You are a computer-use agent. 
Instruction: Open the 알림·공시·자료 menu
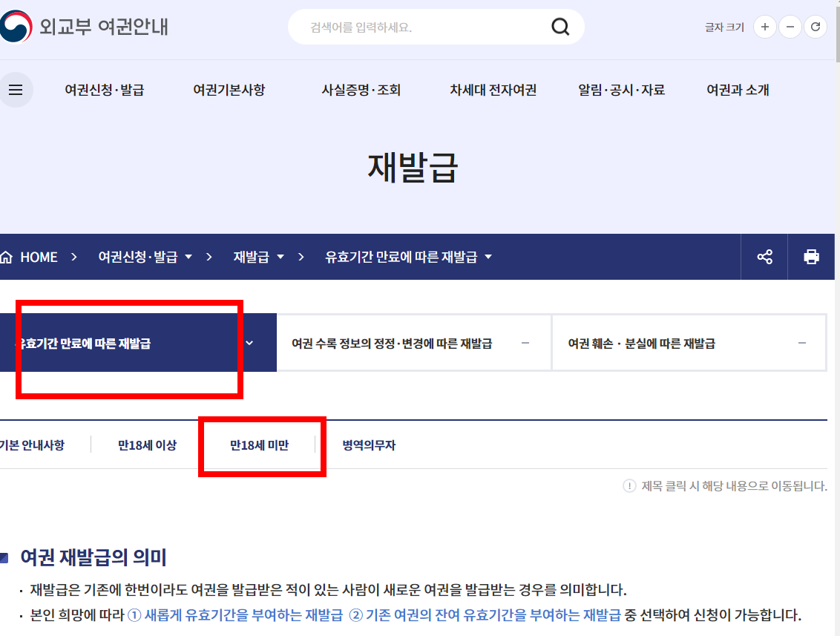620,90
